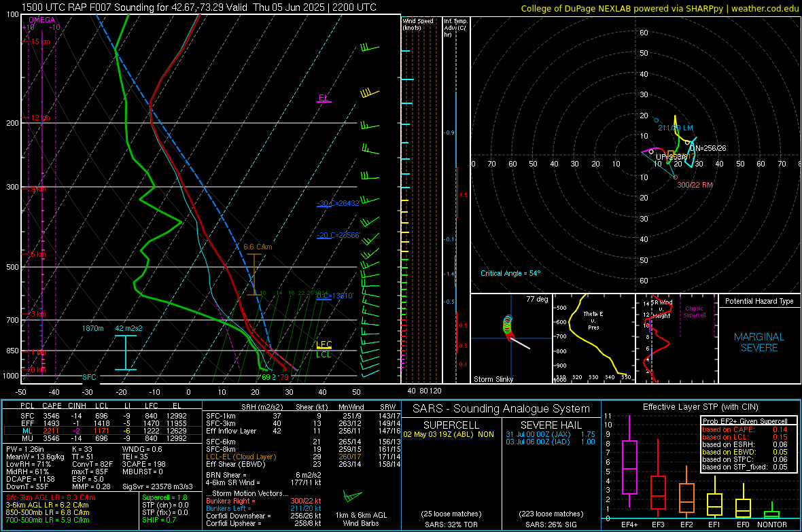802x532 pixels.
Task: Click the 'Storm Slinky' inset label
Action: click(x=493, y=379)
